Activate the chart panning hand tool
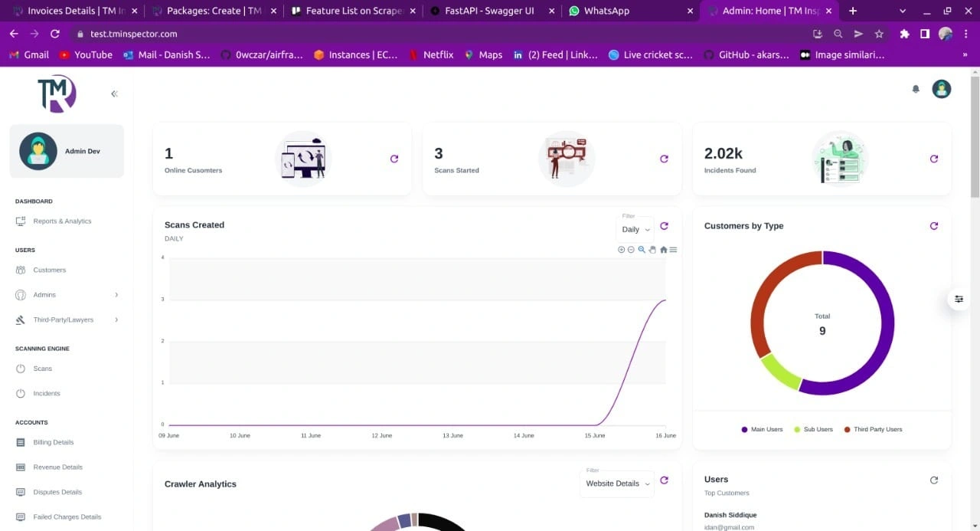Image resolution: width=980 pixels, height=531 pixels. point(652,250)
